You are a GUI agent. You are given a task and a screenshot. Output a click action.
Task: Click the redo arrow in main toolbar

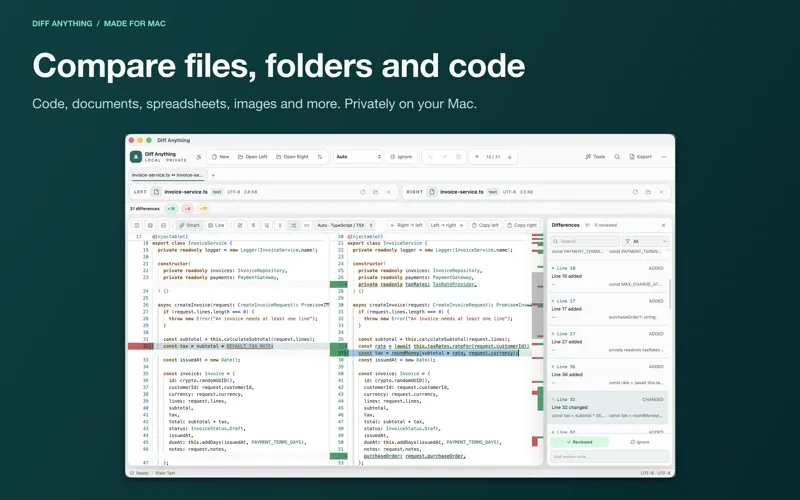[x=444, y=157]
